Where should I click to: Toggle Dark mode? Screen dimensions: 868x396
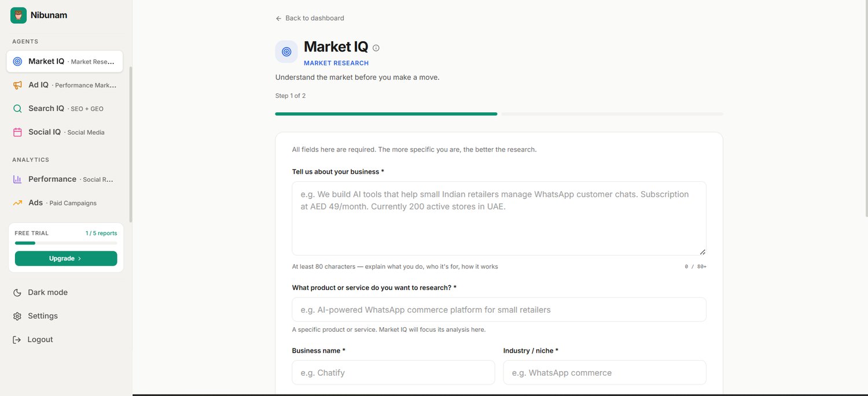[65, 293]
